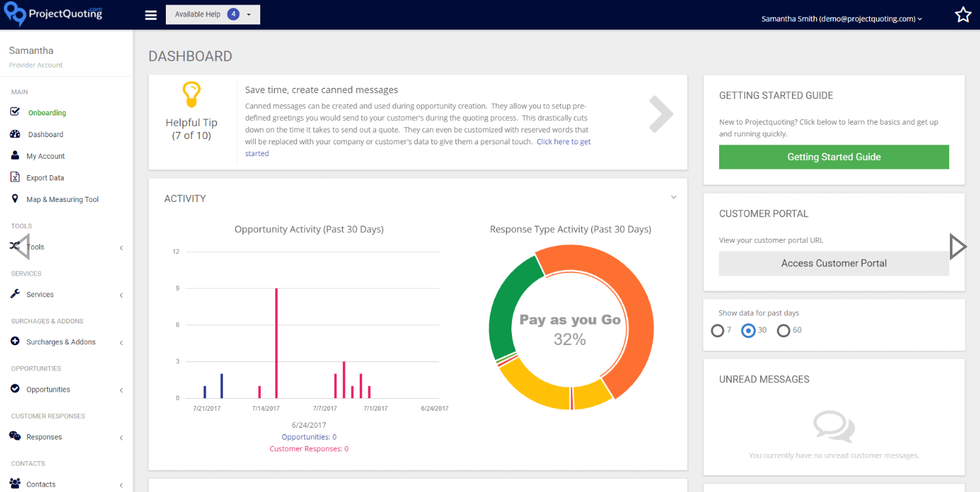Click the star icon in top bar

962,15
